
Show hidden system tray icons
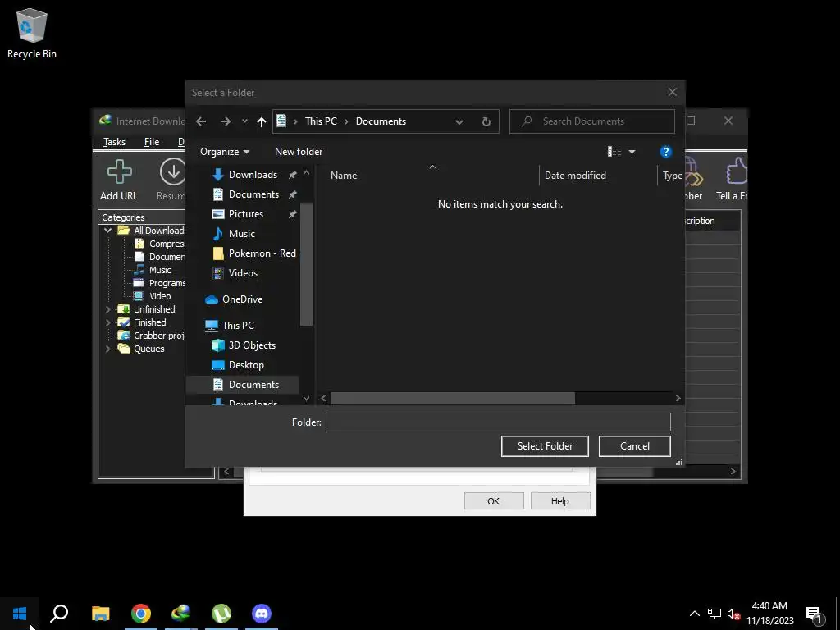coord(694,614)
